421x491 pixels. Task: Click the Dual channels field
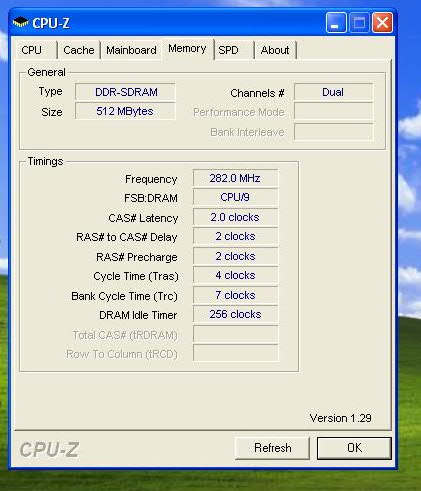(333, 92)
